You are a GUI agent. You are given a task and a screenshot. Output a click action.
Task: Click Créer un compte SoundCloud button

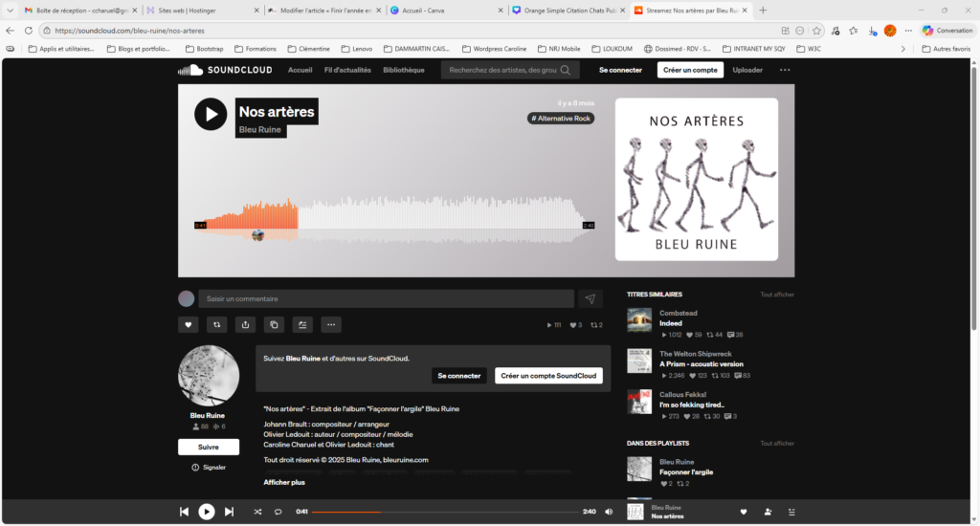(548, 376)
